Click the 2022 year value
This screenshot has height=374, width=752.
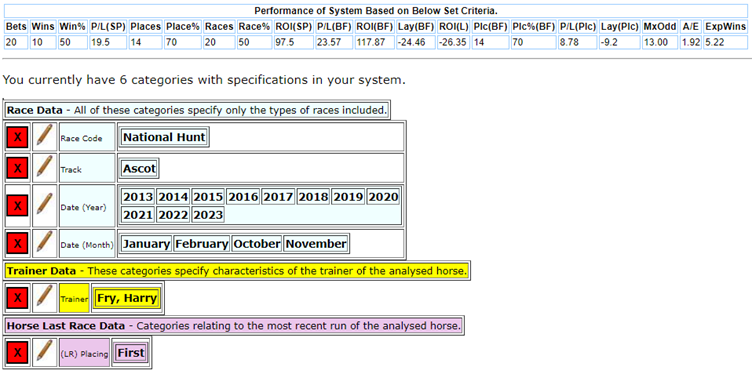point(173,215)
